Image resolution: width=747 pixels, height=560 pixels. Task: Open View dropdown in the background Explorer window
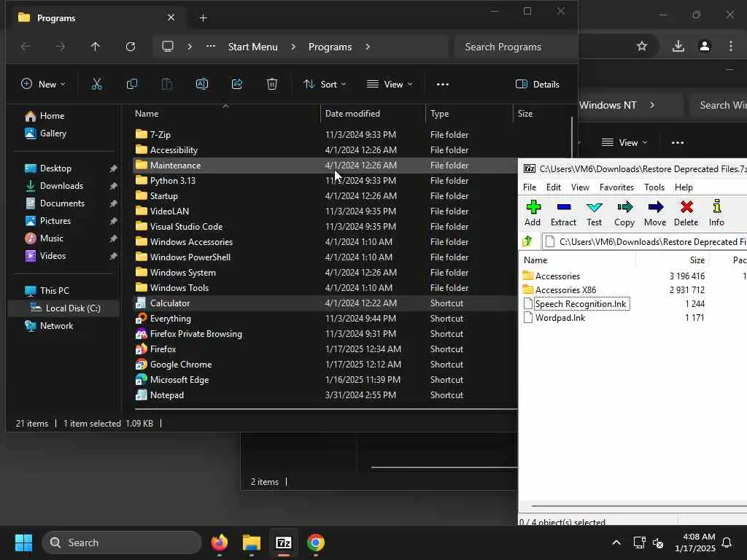point(624,142)
